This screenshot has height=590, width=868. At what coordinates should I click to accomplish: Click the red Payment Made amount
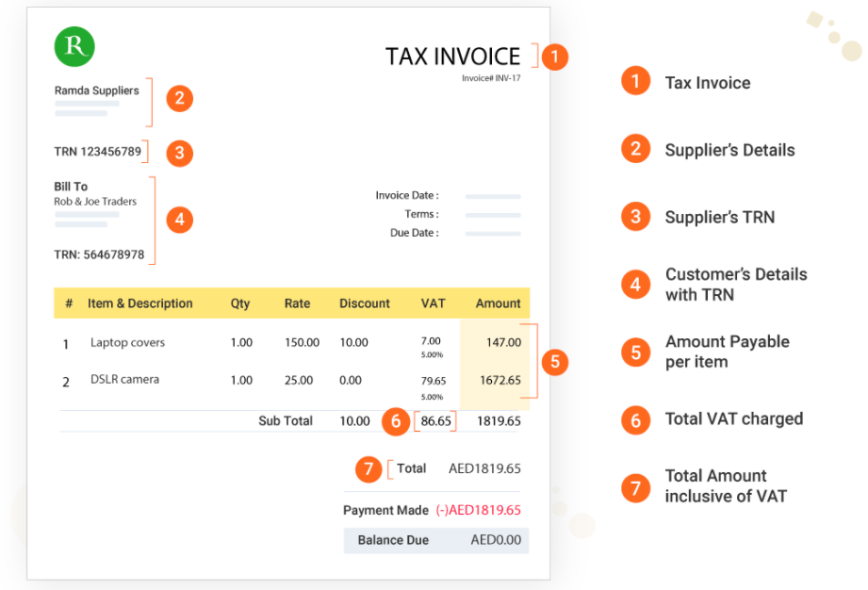click(x=478, y=510)
